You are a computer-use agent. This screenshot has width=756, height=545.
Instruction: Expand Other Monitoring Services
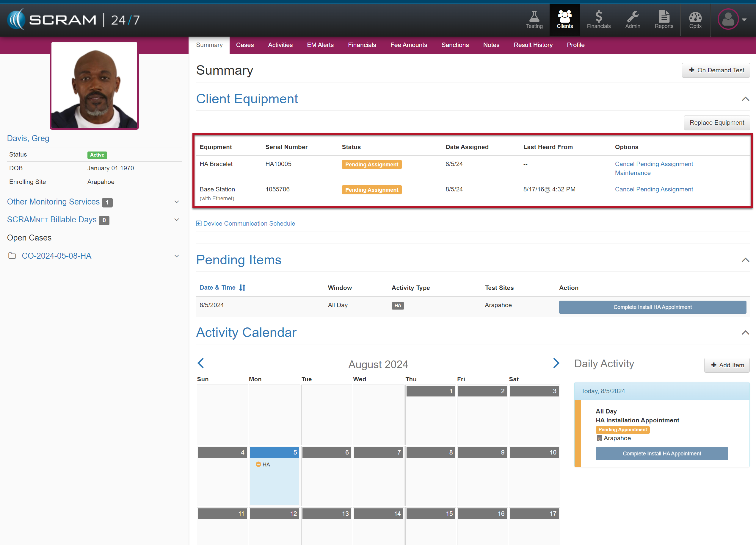click(177, 202)
